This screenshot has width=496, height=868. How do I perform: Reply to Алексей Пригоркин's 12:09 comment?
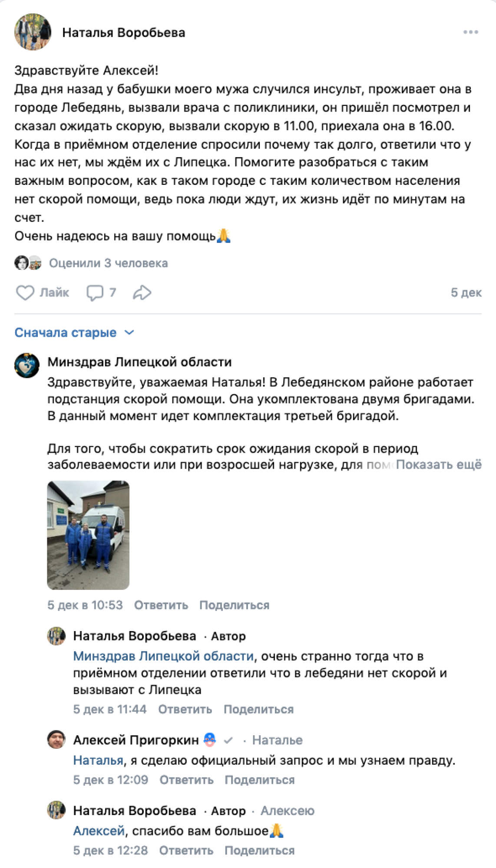pyautogui.click(x=186, y=780)
